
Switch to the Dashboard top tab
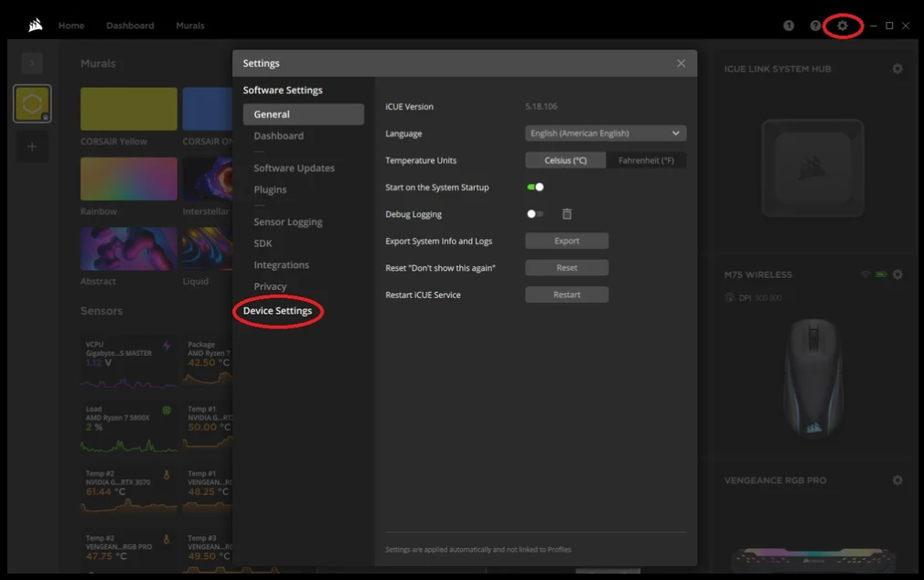[x=130, y=26]
